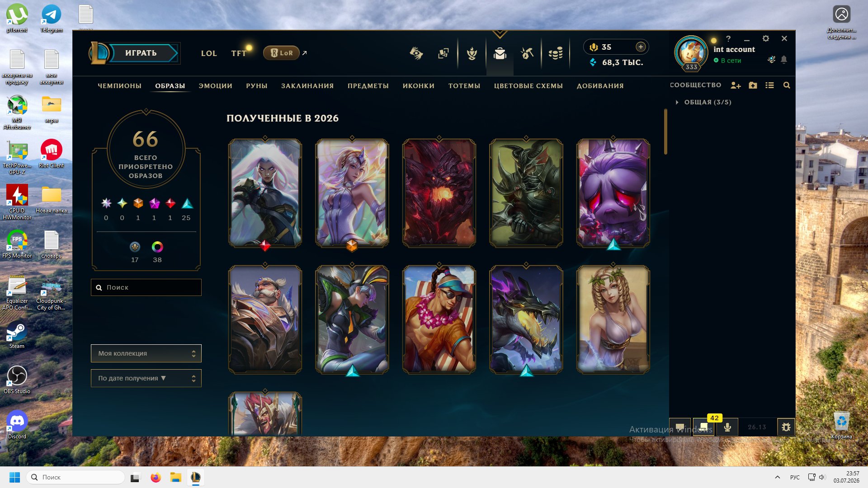Select the ОБРАЗЫ tab

pyautogui.click(x=170, y=86)
